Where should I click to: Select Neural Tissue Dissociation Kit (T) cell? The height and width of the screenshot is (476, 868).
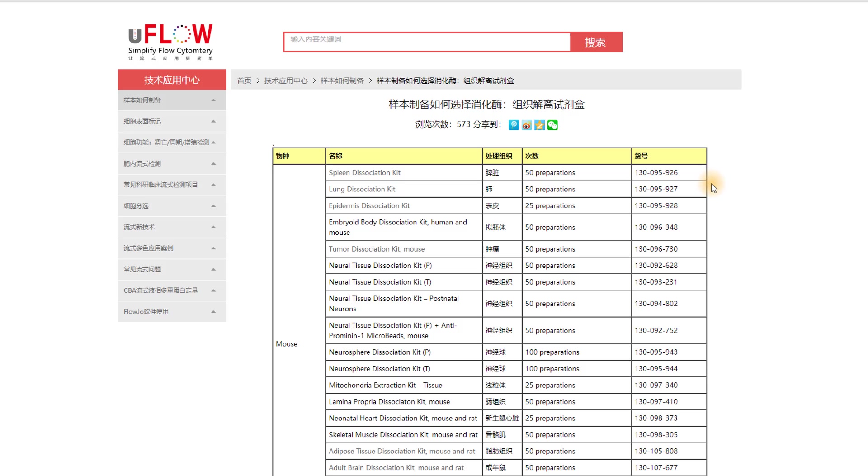click(404, 282)
